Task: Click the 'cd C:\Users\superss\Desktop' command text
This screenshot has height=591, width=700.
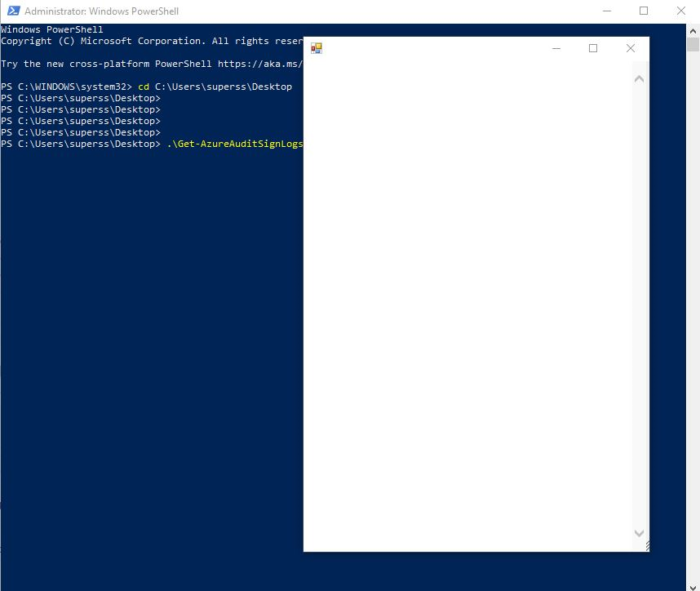Action: coord(215,87)
